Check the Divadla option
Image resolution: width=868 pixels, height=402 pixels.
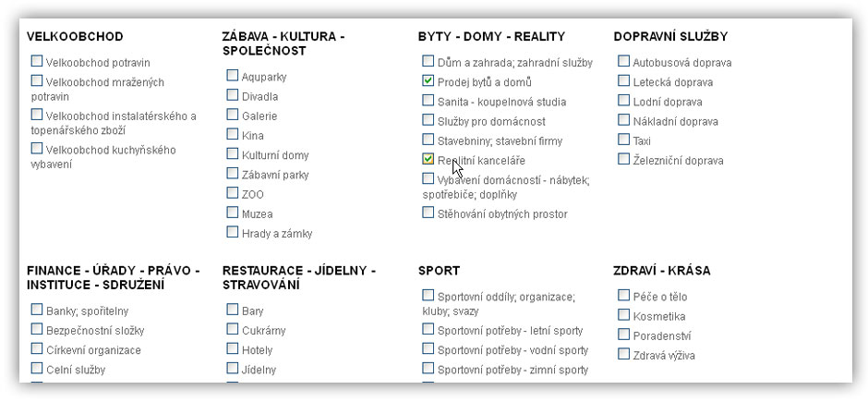pos(233,95)
